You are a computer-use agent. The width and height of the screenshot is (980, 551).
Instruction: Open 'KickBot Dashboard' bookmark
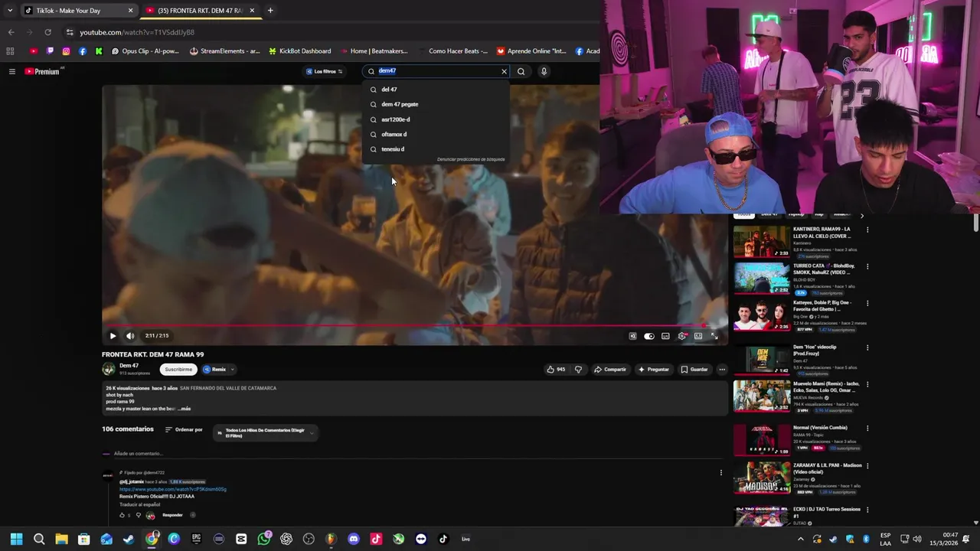coord(300,51)
